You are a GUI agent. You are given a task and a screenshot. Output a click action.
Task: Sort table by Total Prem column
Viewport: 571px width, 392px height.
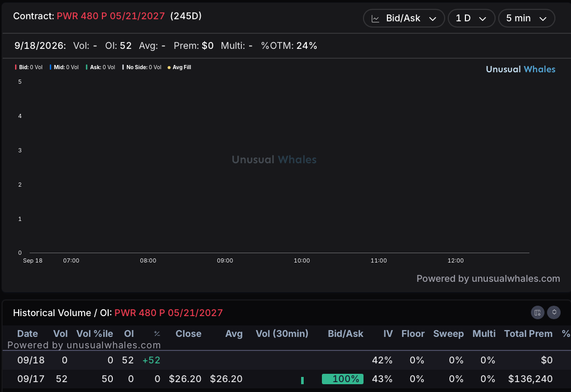pos(528,334)
